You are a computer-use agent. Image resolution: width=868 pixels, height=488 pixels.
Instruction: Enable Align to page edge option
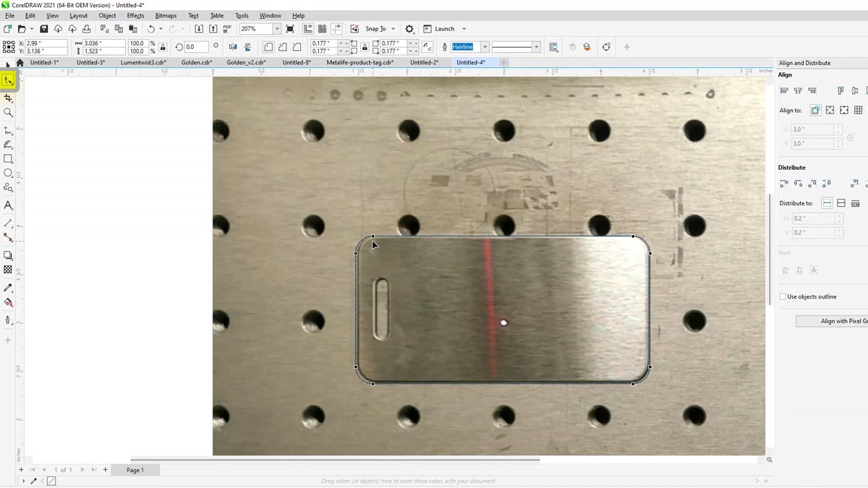point(830,110)
